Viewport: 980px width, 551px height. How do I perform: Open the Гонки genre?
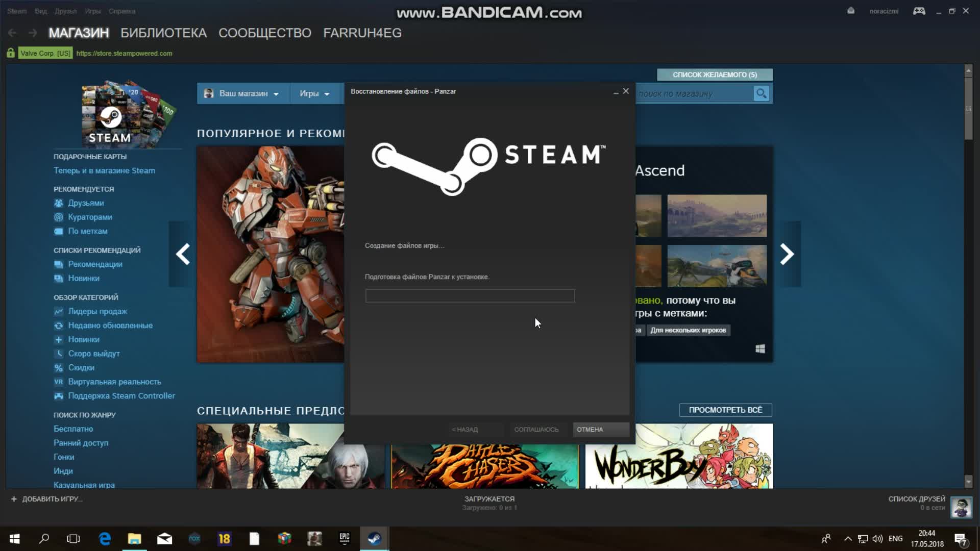coord(64,457)
